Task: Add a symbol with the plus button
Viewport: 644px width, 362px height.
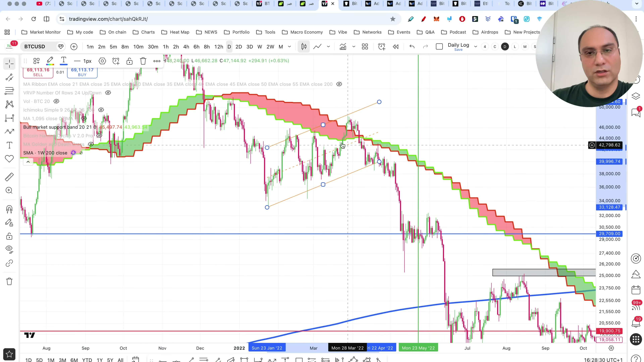Action: [74, 47]
